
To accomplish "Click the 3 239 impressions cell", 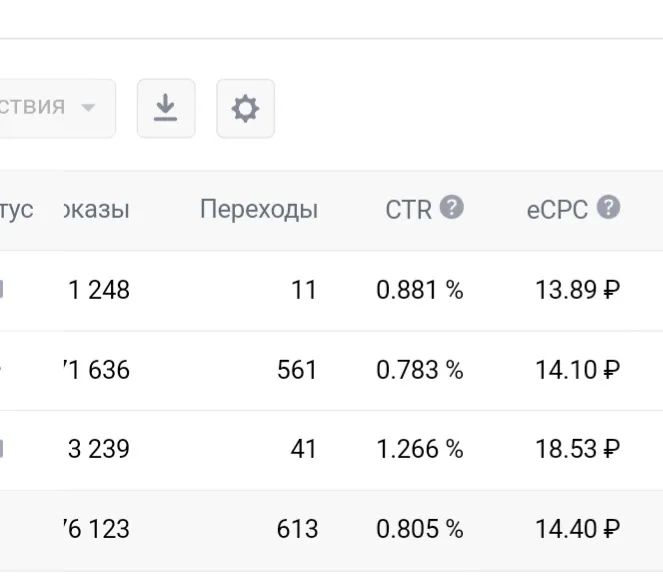I will pyautogui.click(x=99, y=449).
